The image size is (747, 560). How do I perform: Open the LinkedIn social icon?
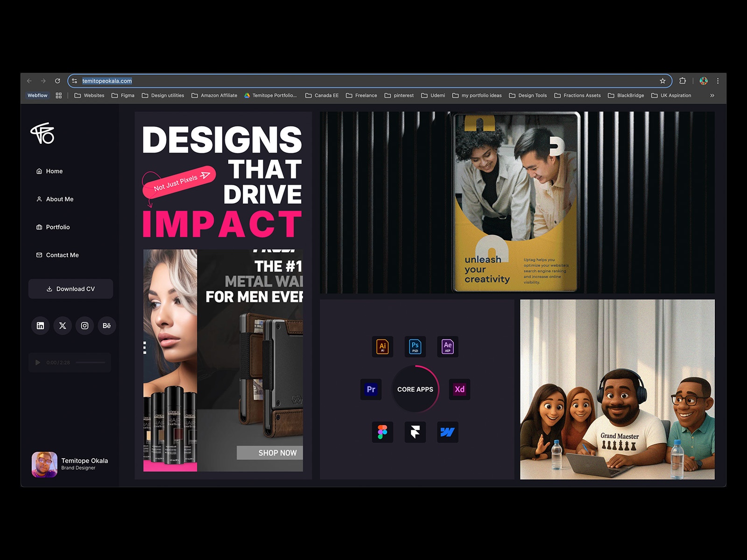[x=40, y=326]
